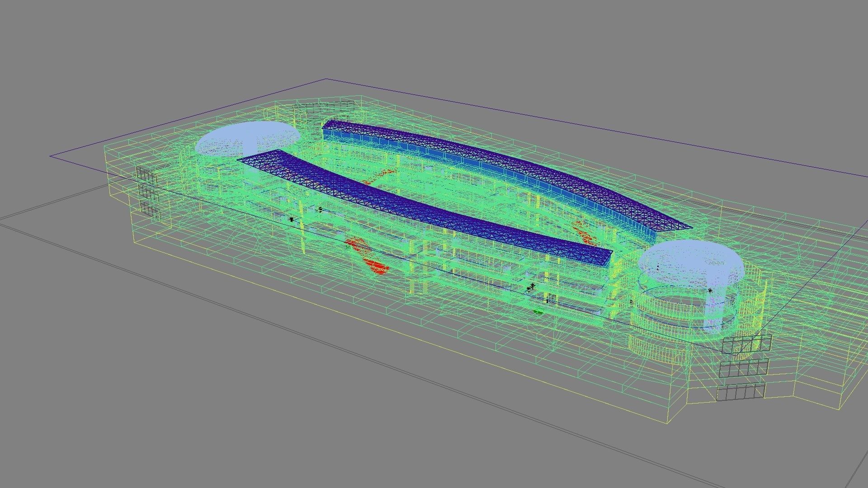Click the bottom window grid on left facade
Viewport: 868px width, 488px height.
point(150,209)
